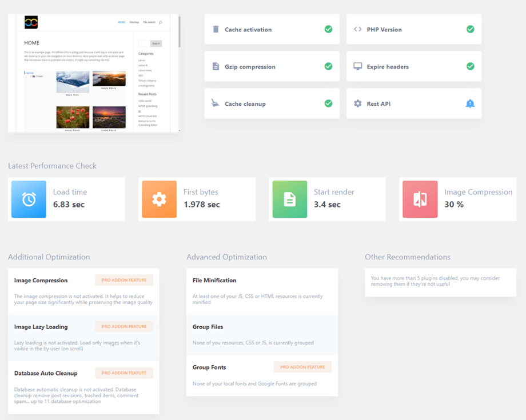The image size is (526, 420).
Task: Click the file icon next to Gzip compression
Action: 216,66
